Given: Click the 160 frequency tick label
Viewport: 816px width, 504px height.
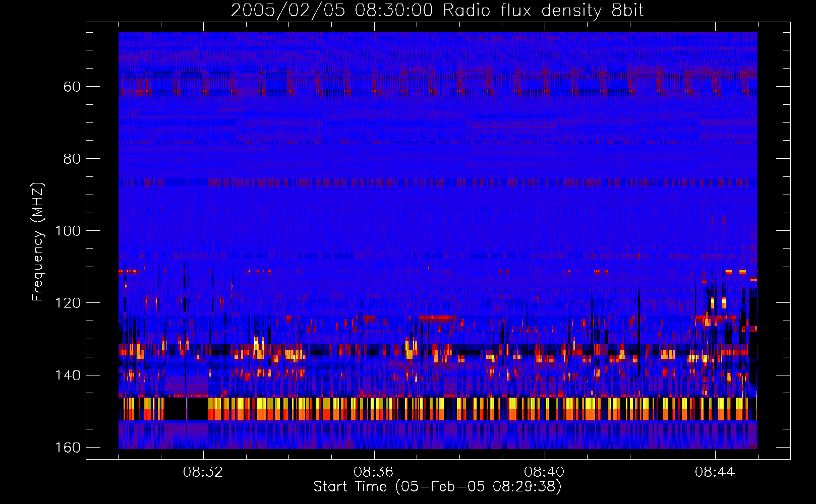Looking at the screenshot, I should pos(68,448).
